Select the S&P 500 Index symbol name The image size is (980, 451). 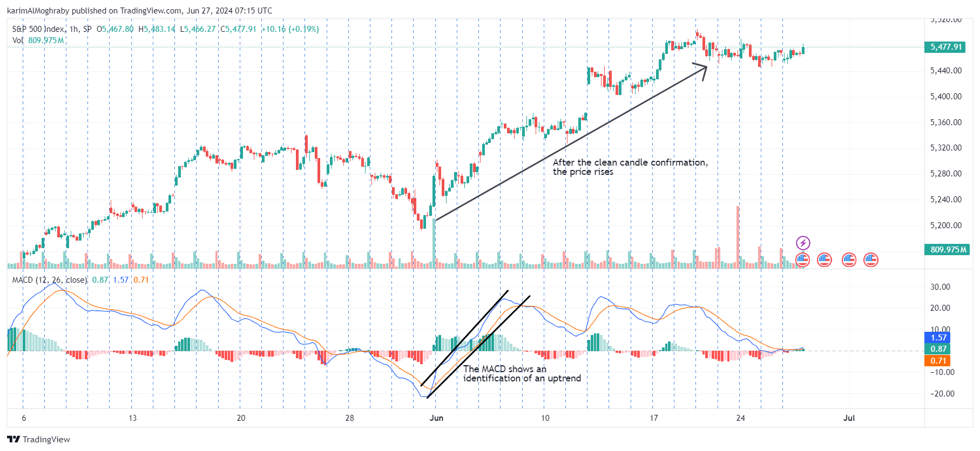(x=38, y=29)
